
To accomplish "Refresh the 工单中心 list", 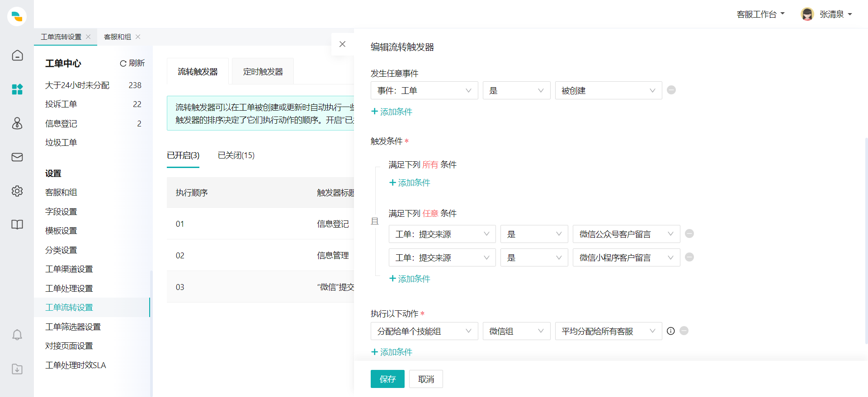I will tap(132, 63).
